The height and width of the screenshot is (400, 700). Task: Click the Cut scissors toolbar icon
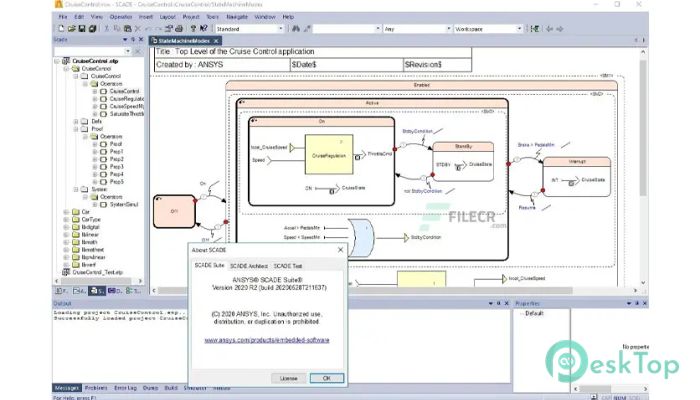tap(107, 29)
